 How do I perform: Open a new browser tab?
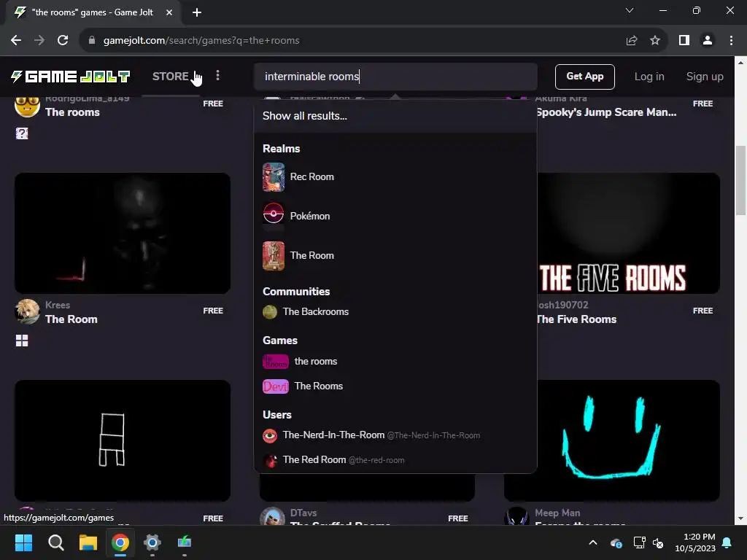pos(197,12)
